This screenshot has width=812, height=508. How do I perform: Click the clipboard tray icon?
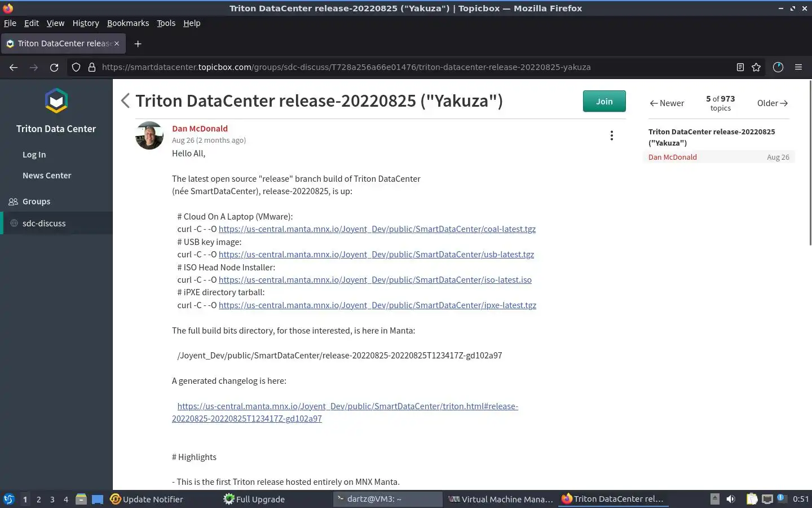[752, 499]
